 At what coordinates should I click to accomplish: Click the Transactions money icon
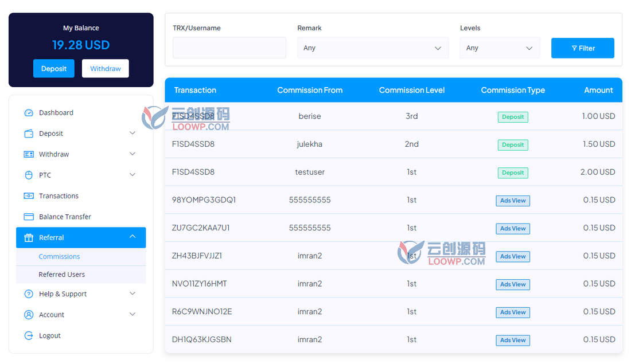tap(29, 196)
